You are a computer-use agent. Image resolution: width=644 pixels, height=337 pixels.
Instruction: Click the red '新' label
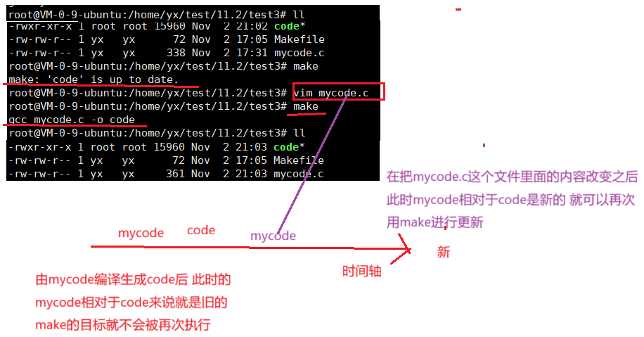(x=444, y=252)
